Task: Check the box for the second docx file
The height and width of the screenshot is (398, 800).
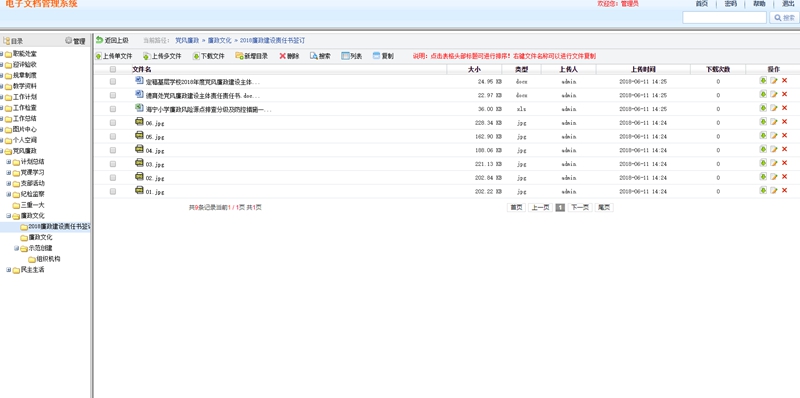Action: [x=113, y=95]
